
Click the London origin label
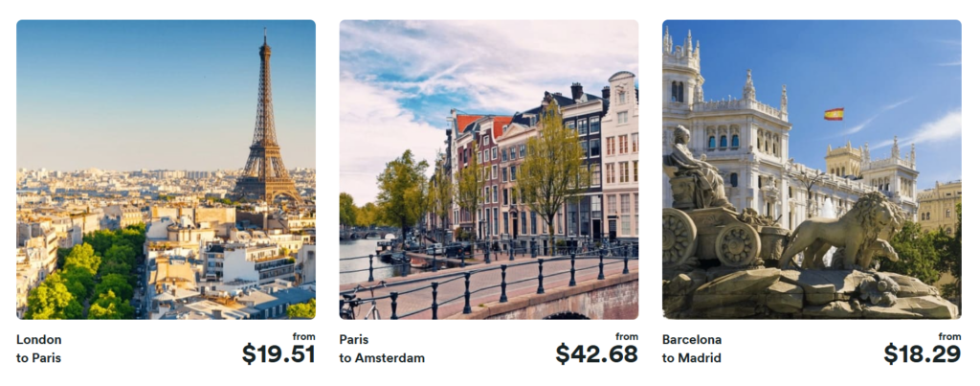coord(39,340)
